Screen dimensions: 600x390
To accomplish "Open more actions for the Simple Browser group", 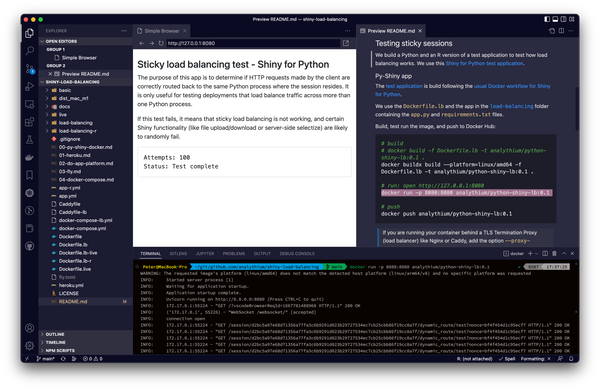I will point(347,31).
